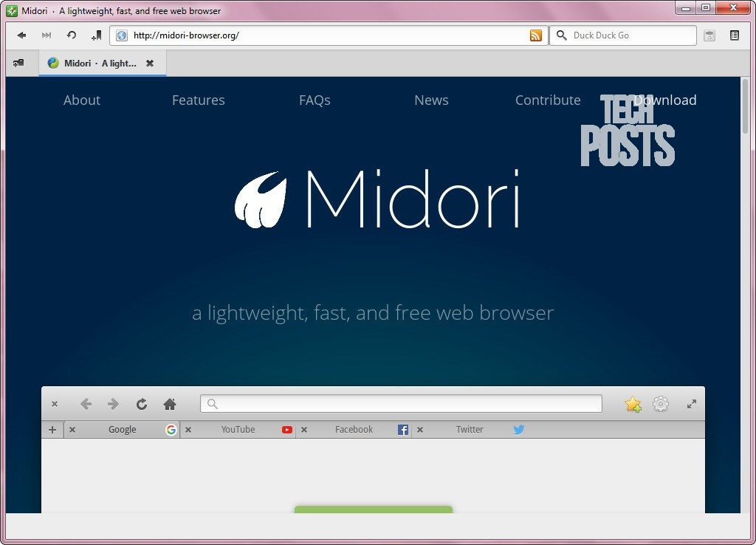
Task: Click the Contribute navigation link
Action: point(548,100)
